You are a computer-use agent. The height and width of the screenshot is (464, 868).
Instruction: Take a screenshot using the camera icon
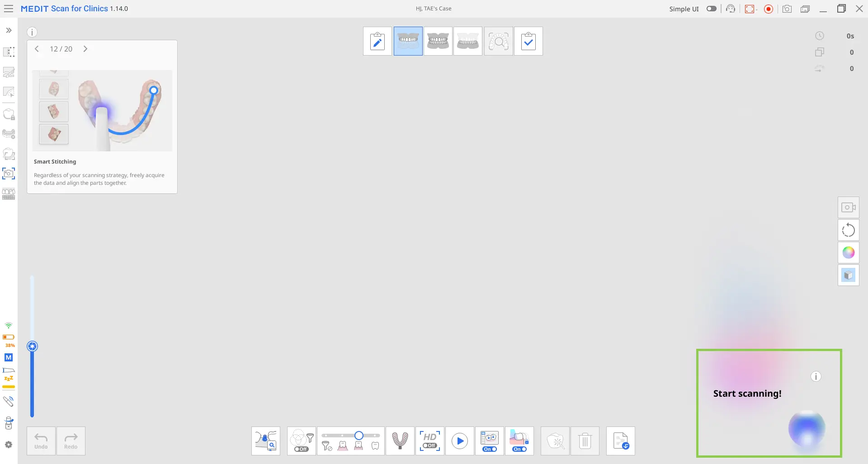click(x=787, y=9)
